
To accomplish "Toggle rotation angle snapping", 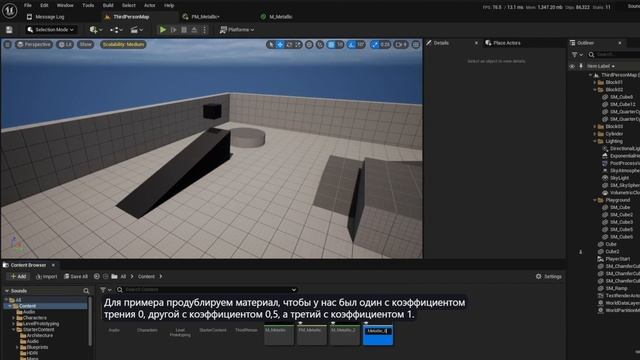I will [351, 44].
